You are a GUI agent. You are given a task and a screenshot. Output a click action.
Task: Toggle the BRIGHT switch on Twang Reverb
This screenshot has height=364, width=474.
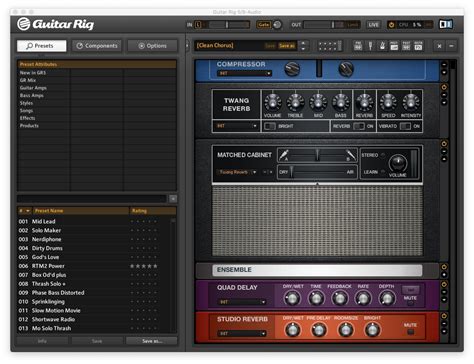(x=270, y=126)
